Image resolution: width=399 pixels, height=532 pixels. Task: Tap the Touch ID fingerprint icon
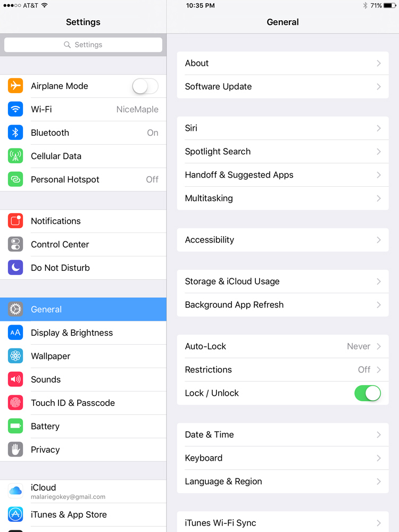coord(15,403)
